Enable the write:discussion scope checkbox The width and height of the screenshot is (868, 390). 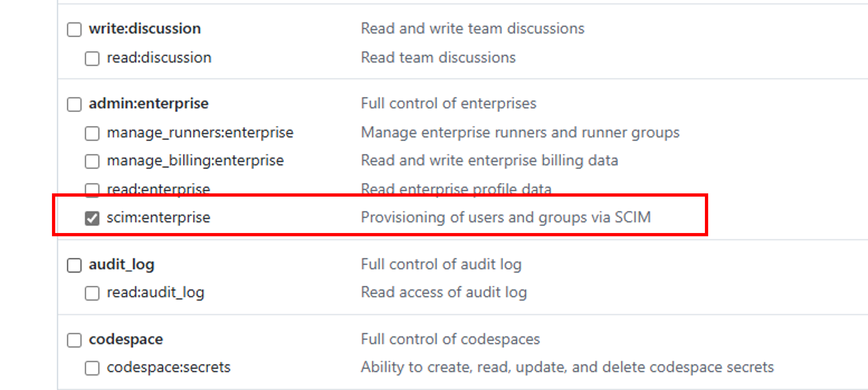74,29
